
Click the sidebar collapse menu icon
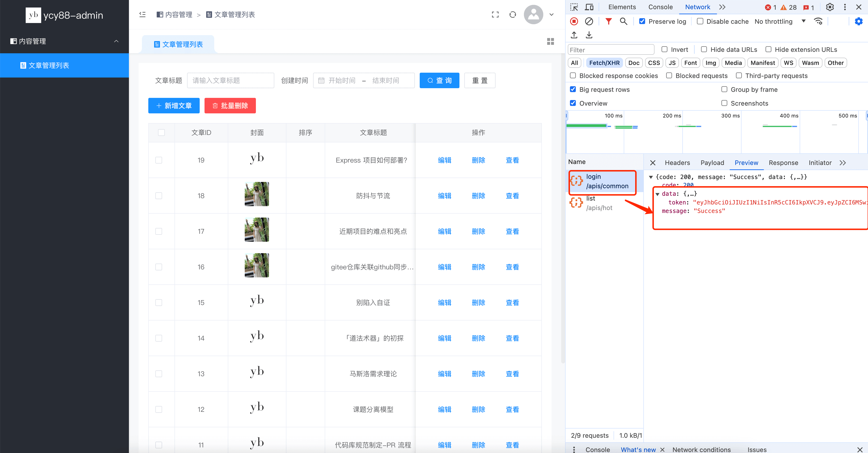click(142, 15)
